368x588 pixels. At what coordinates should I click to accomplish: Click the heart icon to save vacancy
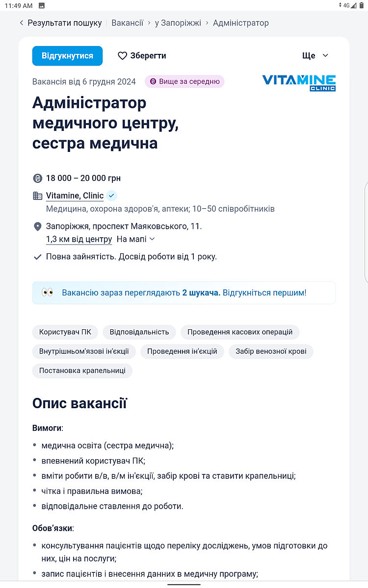point(122,56)
